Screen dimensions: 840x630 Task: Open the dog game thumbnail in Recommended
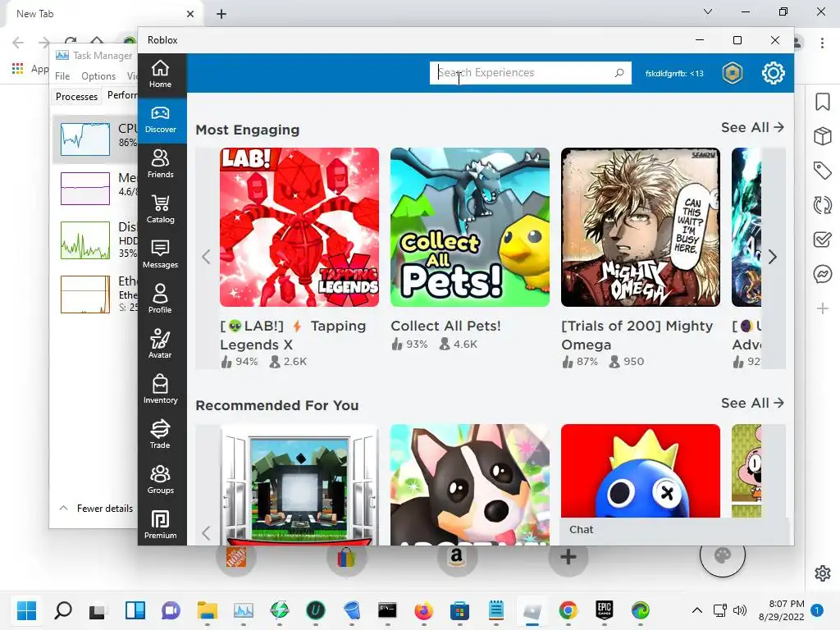(470, 485)
